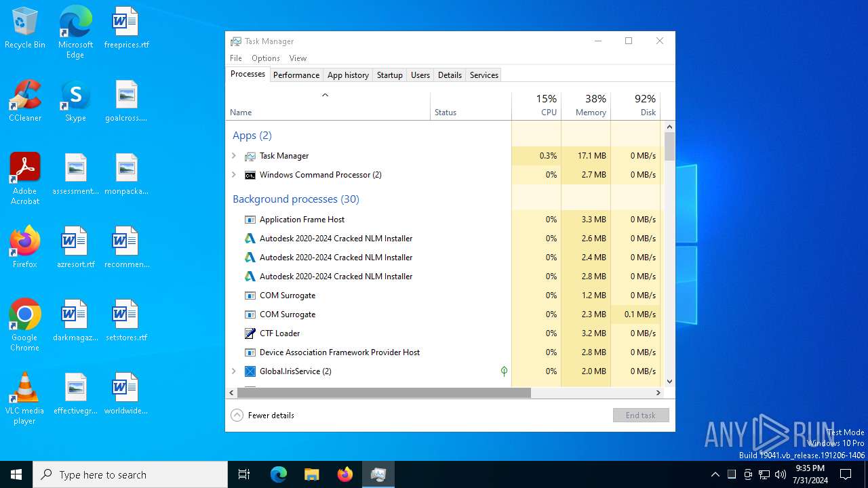Select Task Manager button in taskbar
This screenshot has height=488, width=868.
(x=378, y=474)
